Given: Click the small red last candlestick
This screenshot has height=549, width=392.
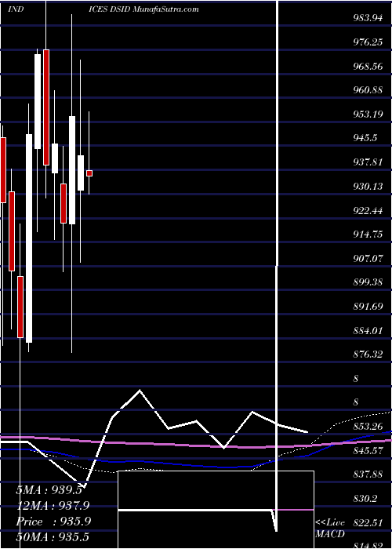Looking at the screenshot, I should coord(89,173).
